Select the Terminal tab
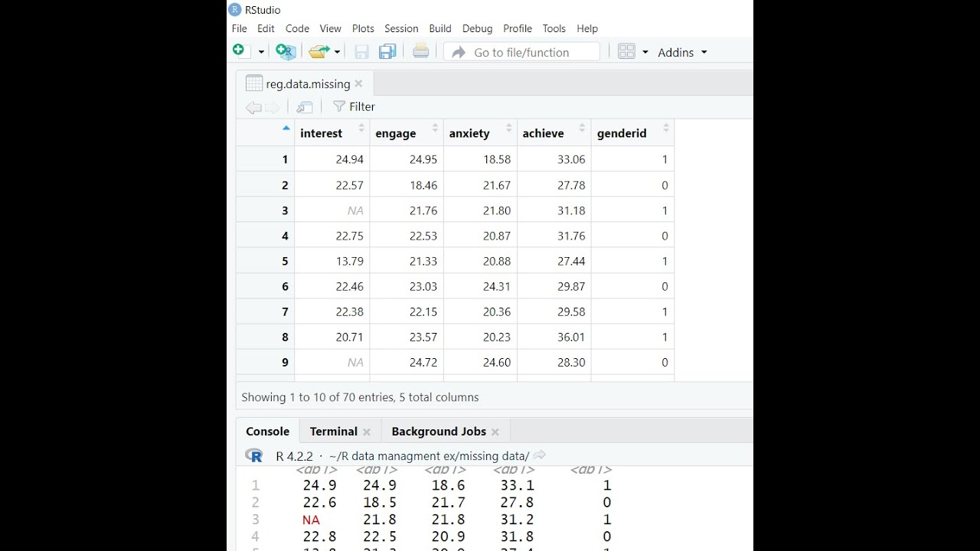Viewport: 980px width, 551px height. pyautogui.click(x=334, y=432)
